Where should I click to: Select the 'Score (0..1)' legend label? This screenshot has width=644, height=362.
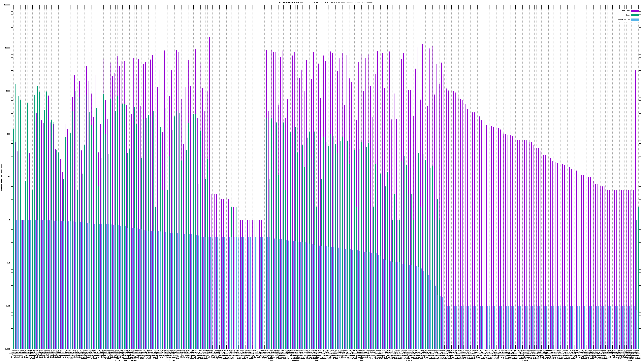pos(624,20)
